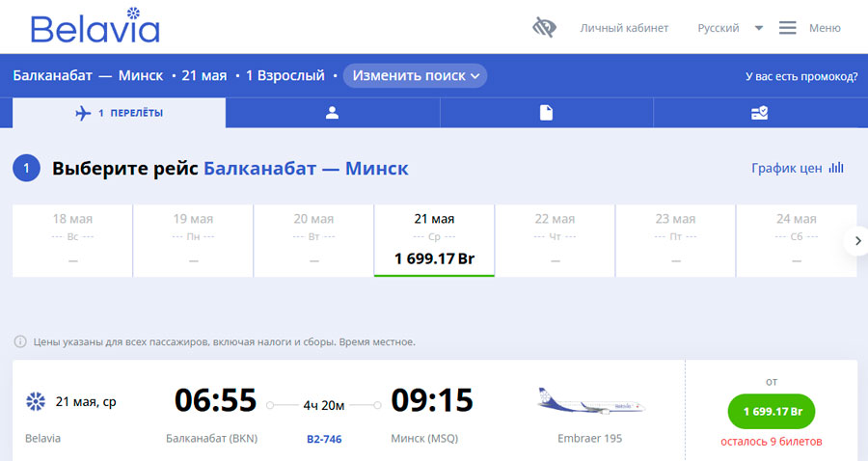The height and width of the screenshot is (461, 868).
Task: Select the Перелёты tab
Action: 119,113
